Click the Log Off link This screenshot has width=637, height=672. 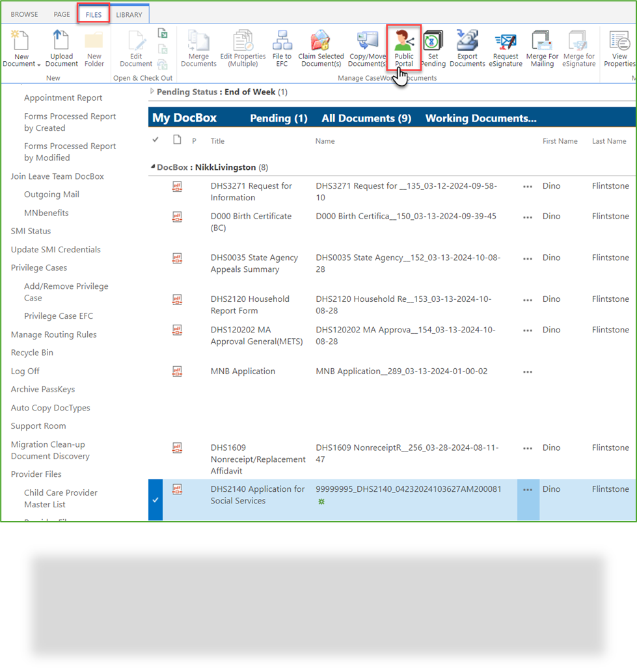point(25,371)
